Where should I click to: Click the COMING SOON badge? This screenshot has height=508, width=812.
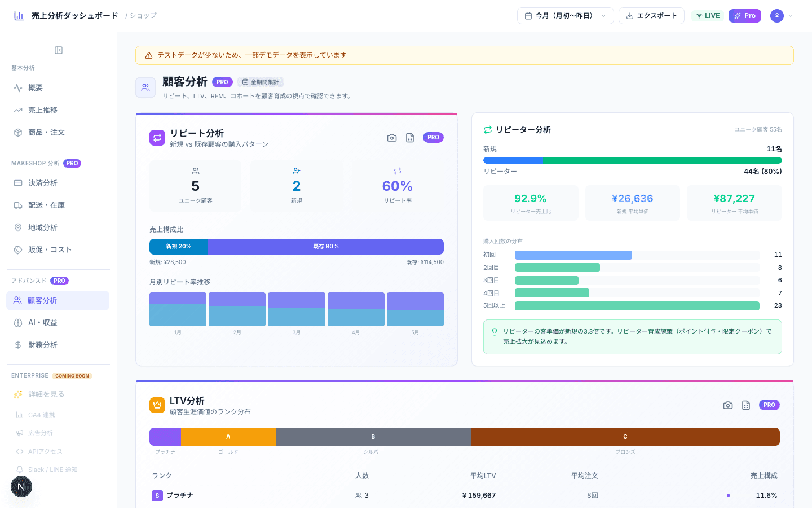click(72, 376)
